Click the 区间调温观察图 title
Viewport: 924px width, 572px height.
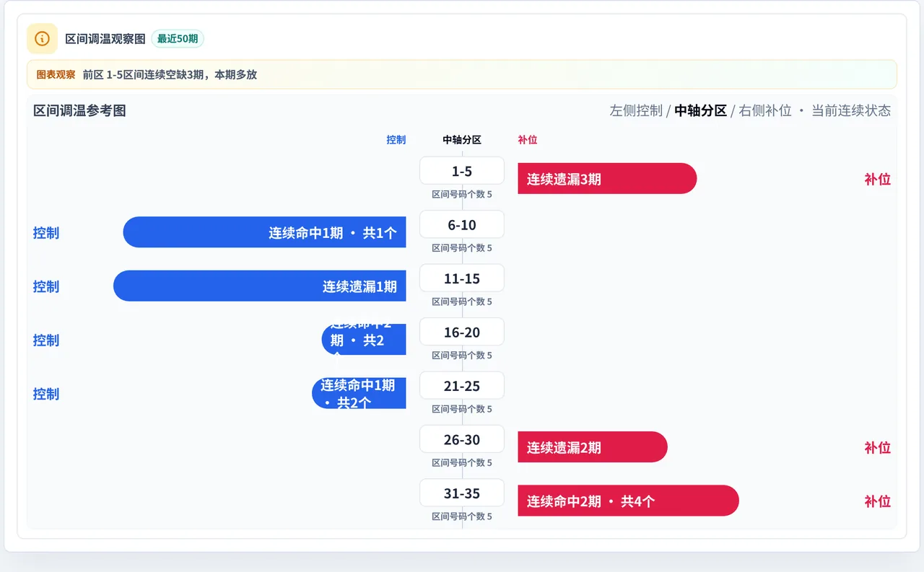click(105, 38)
